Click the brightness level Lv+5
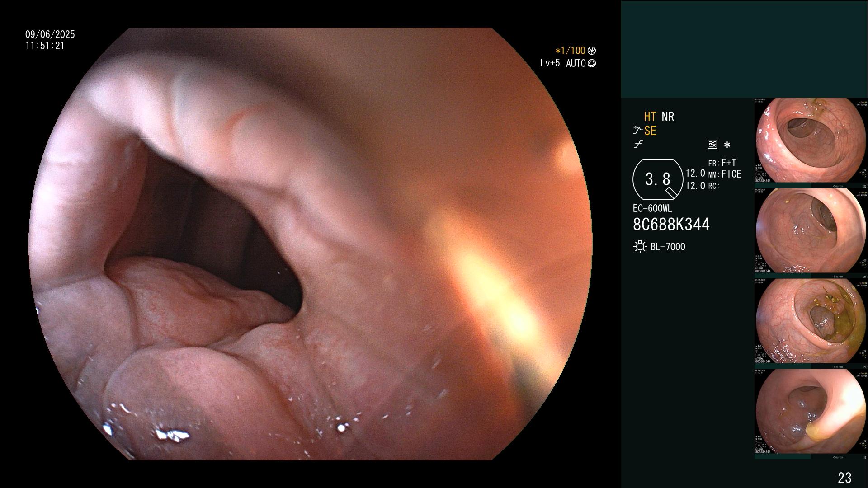The image size is (868, 488). pos(550,63)
